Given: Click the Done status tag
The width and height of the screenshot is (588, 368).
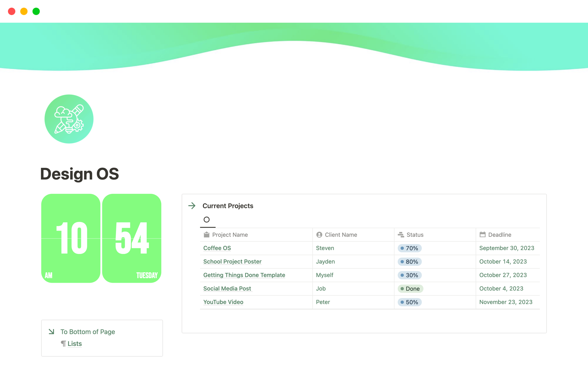Looking at the screenshot, I should [x=410, y=289].
